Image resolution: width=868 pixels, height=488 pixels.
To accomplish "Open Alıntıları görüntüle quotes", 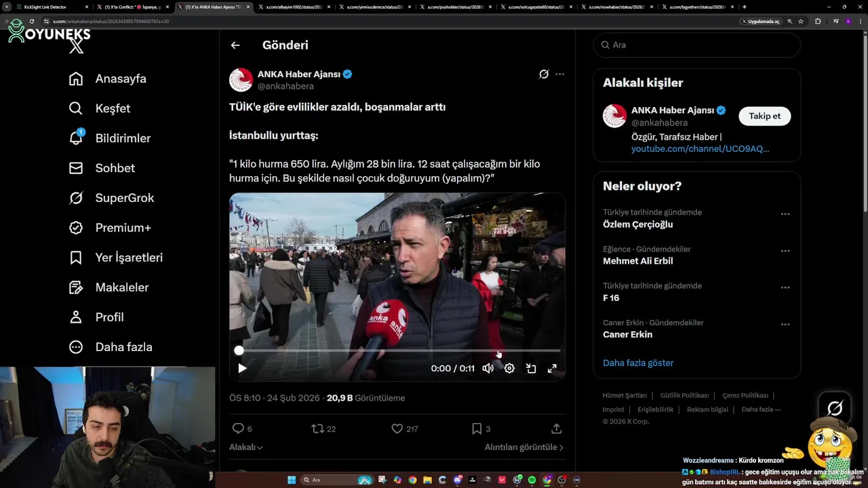I will click(x=524, y=447).
